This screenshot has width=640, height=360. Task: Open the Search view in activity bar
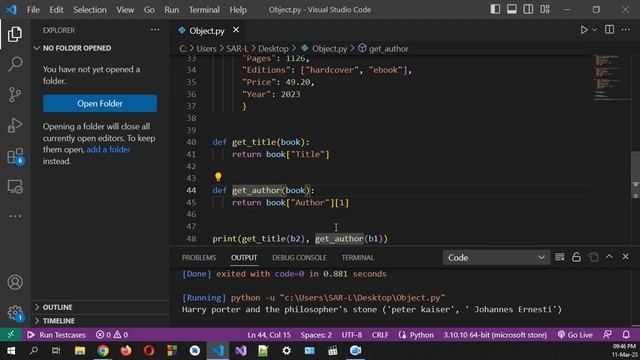point(15,64)
